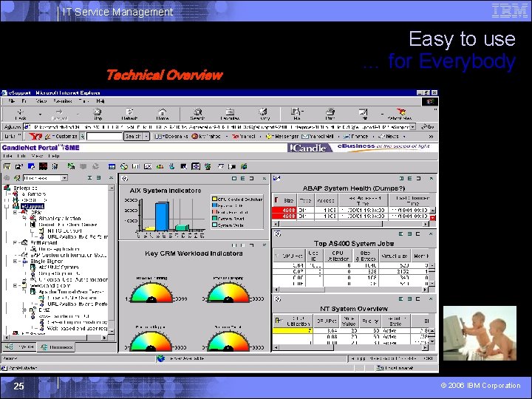Click the ABAP System Health table horizontal scrollbar
532x399 pixels.
[x=351, y=224]
